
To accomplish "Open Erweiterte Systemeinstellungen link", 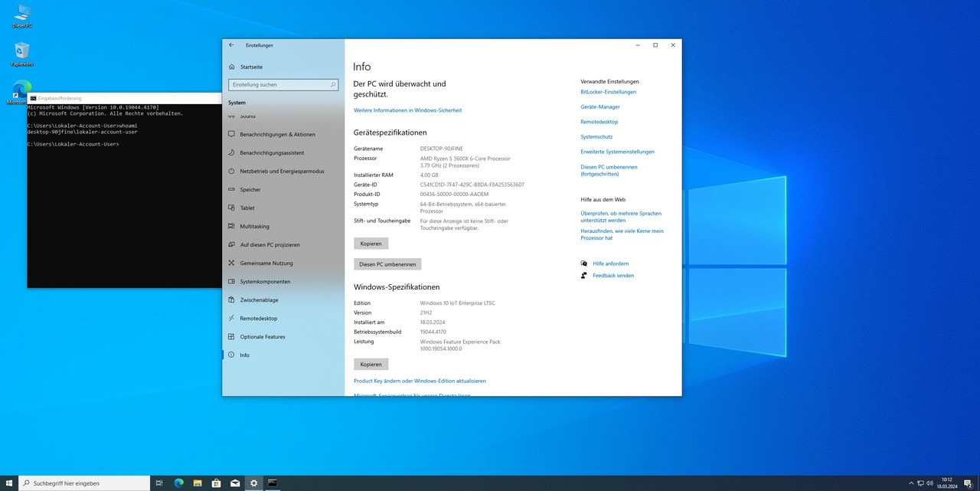I will tap(618, 152).
